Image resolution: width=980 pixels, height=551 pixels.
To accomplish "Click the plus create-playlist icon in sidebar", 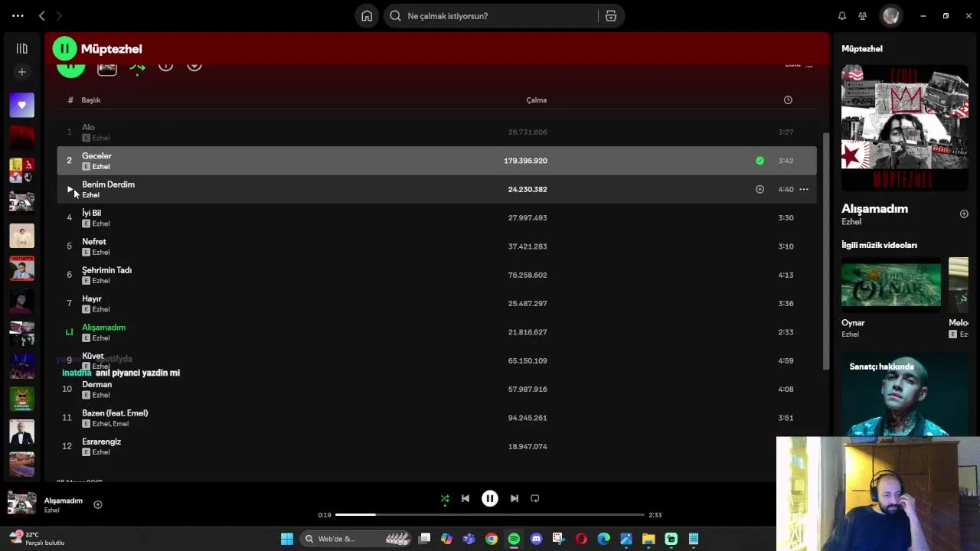I will pyautogui.click(x=22, y=72).
